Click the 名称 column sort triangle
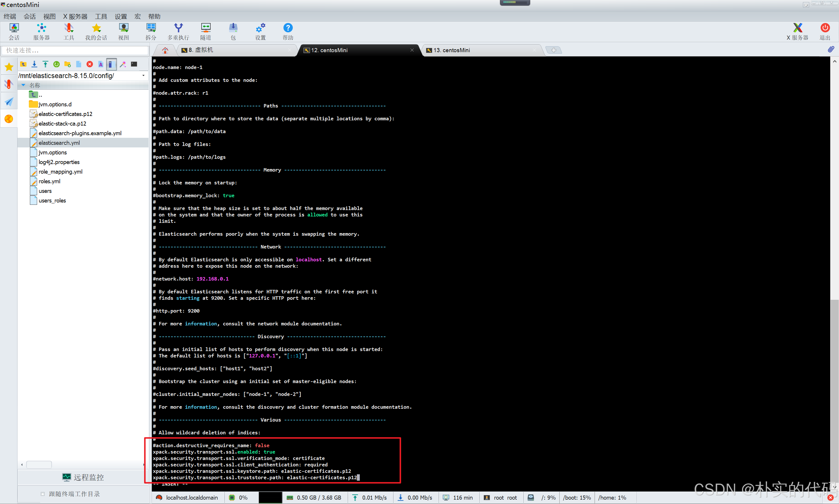Viewport: 839px width, 504px height. [23, 85]
